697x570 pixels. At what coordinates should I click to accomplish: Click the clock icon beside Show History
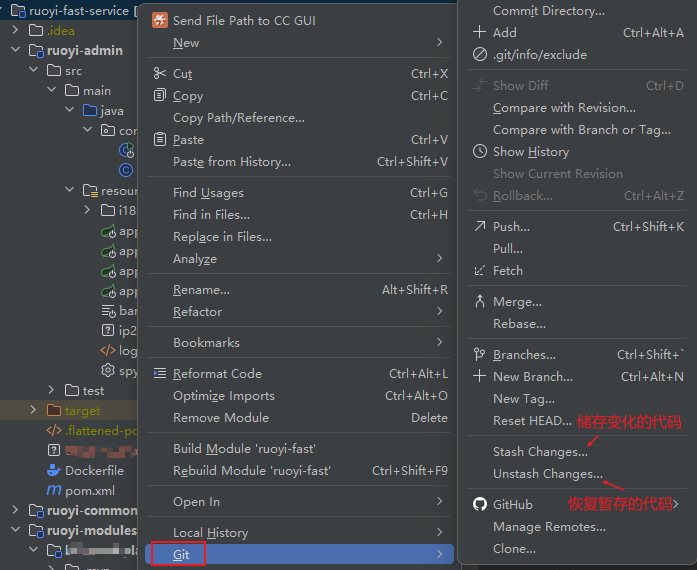pos(480,151)
